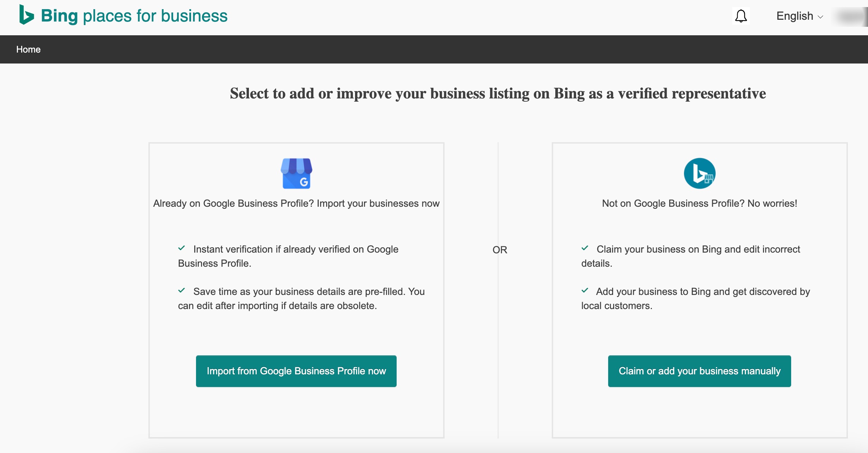
Task: Select the page heading about verified representative
Action: (x=498, y=93)
